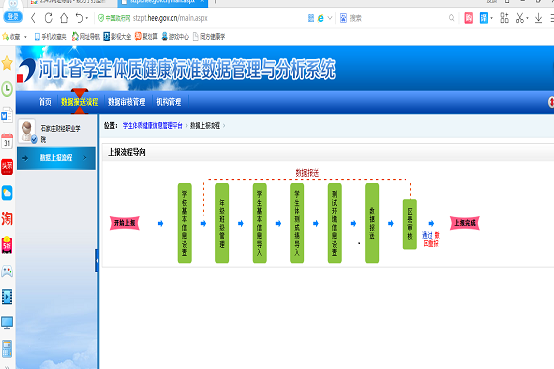Click the game controller sidebar icon

7,271
